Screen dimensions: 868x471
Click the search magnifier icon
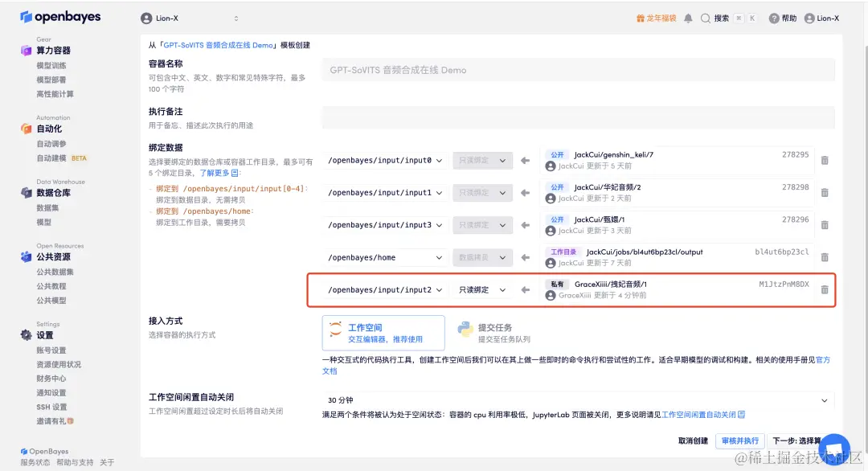point(706,18)
